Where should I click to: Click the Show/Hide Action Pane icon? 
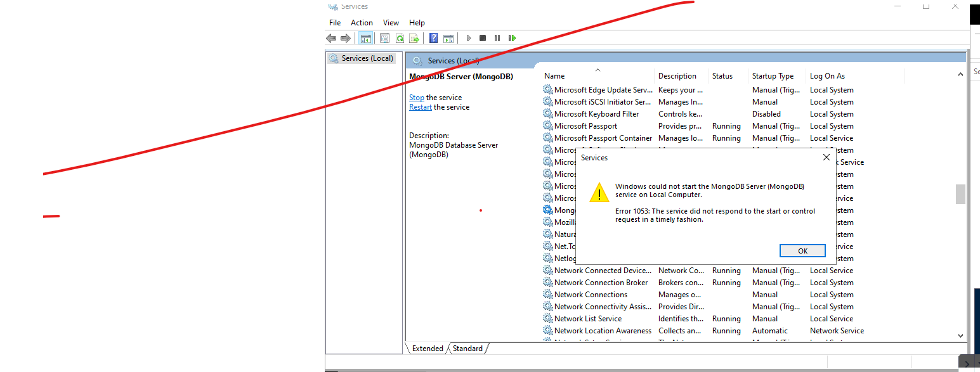point(448,38)
